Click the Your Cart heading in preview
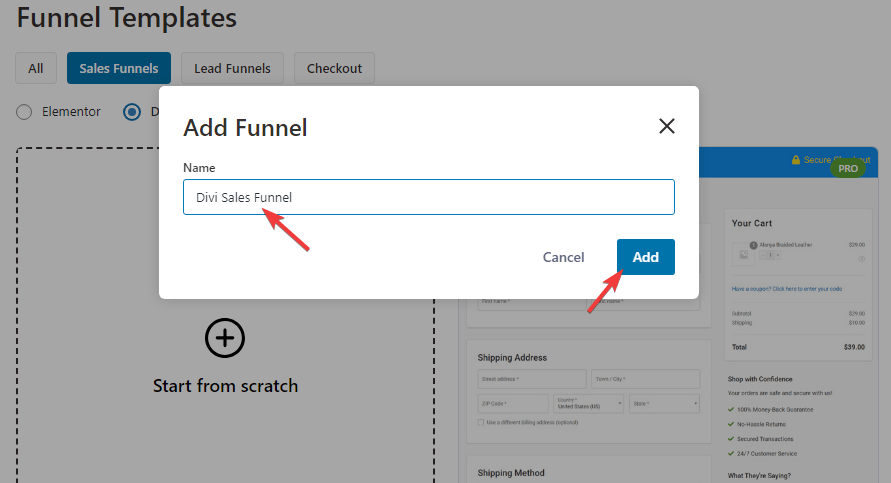The width and height of the screenshot is (891, 483). (x=752, y=223)
